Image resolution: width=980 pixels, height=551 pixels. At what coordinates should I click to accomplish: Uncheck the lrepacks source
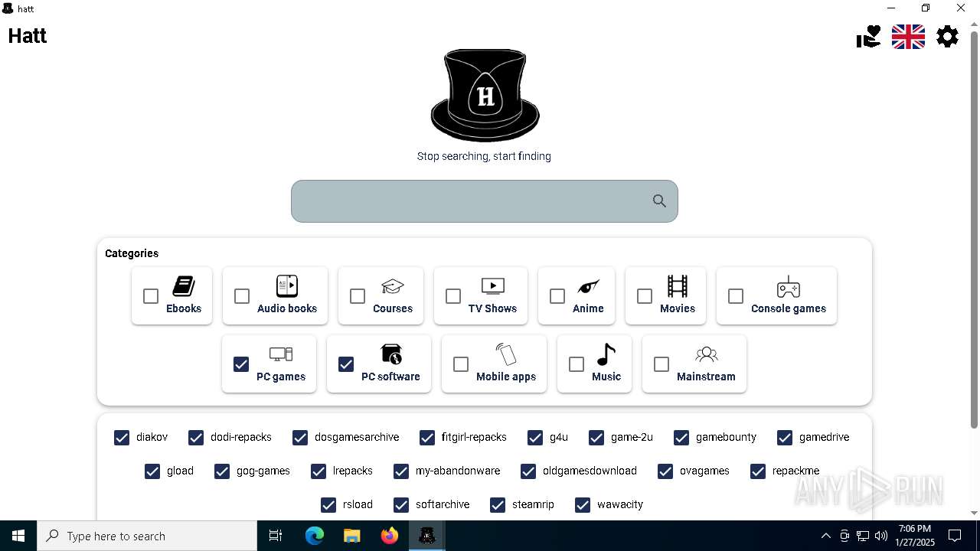318,471
